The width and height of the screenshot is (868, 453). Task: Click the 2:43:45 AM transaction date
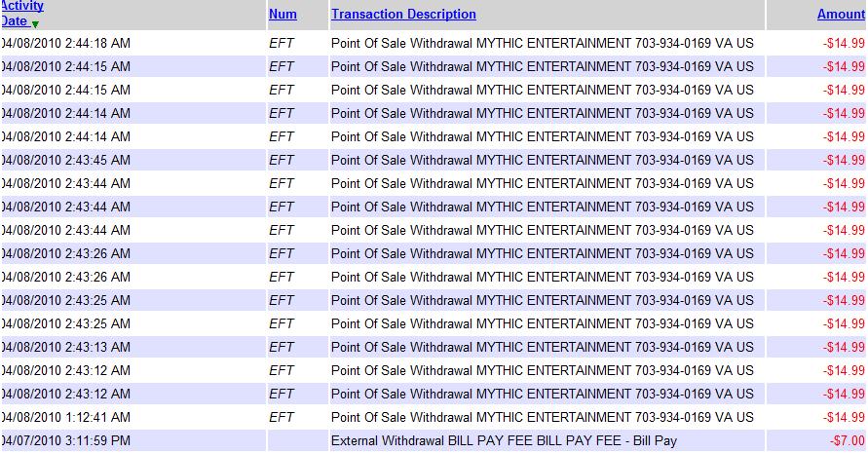(66, 160)
